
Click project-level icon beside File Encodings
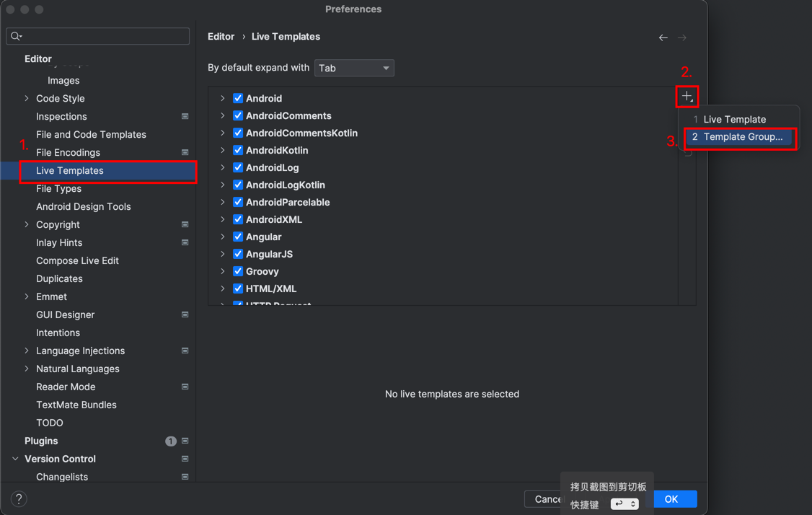point(185,152)
